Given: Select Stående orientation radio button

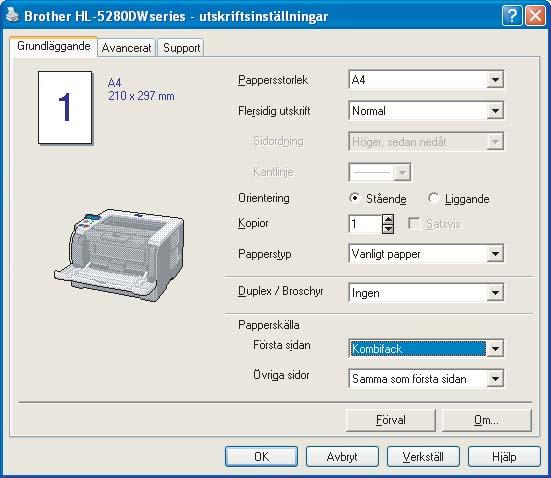Looking at the screenshot, I should tap(355, 198).
